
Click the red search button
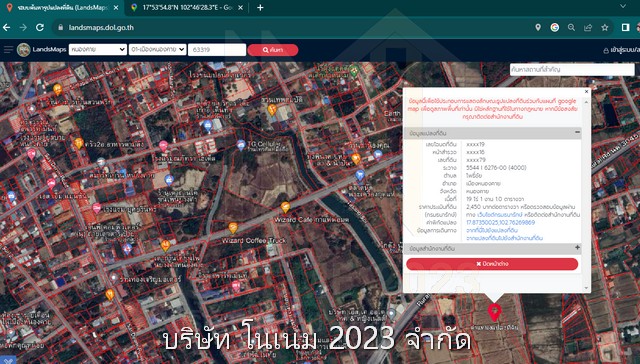(273, 50)
